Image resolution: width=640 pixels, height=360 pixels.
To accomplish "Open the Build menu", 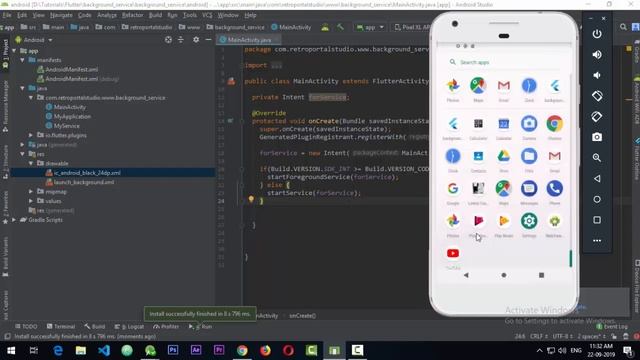I will pyautogui.click(x=155, y=15).
